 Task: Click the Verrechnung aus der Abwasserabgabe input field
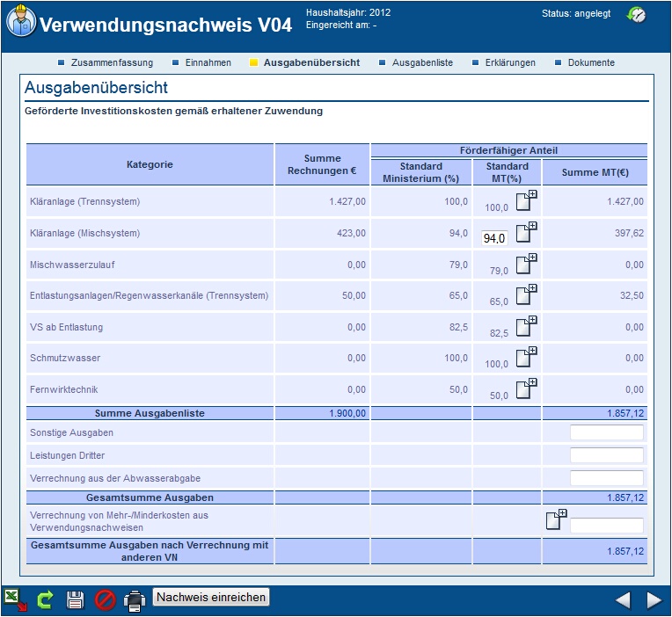click(606, 478)
